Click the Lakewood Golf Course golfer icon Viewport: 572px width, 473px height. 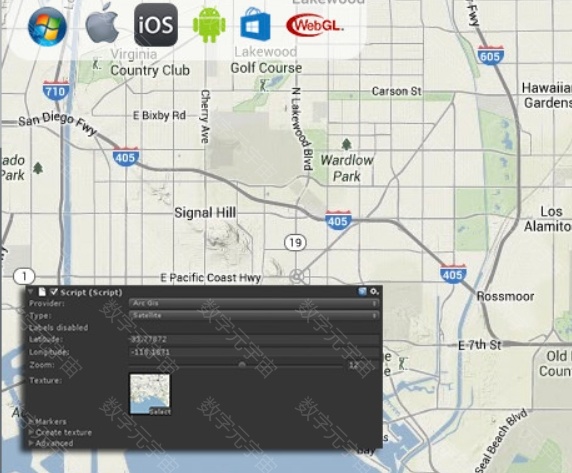coord(264,85)
